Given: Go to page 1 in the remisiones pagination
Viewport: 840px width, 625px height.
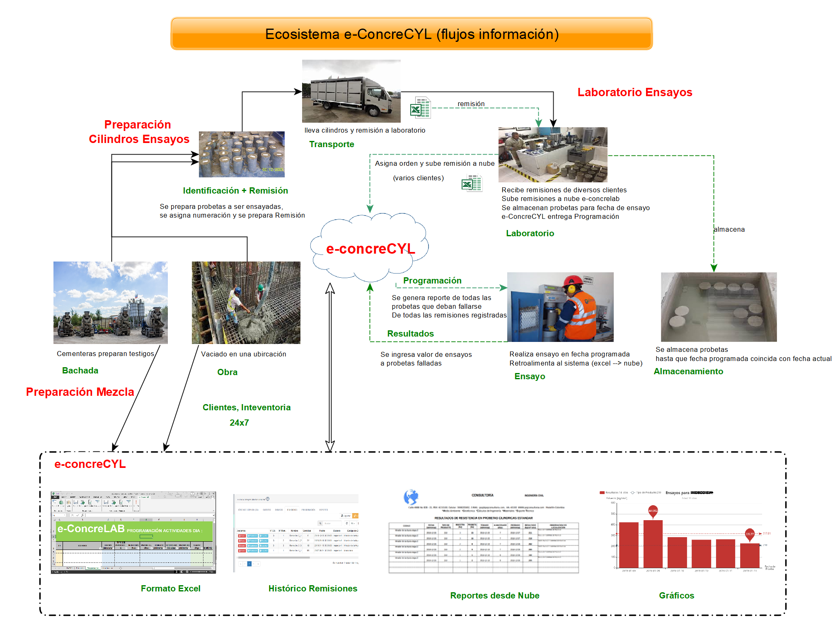Looking at the screenshot, I should pos(249,564).
